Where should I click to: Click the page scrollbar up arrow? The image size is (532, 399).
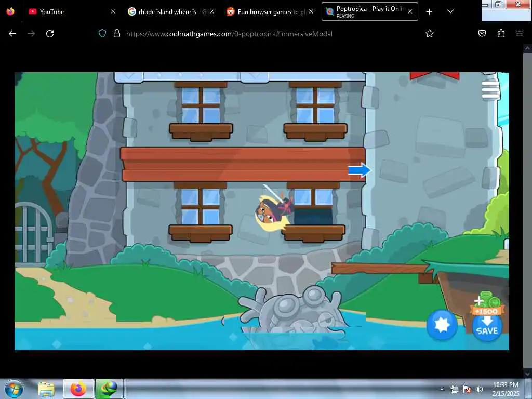(x=527, y=48)
